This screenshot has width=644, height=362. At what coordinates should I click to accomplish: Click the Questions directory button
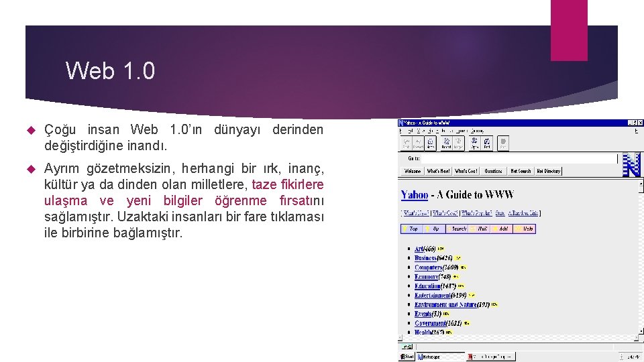point(493,171)
